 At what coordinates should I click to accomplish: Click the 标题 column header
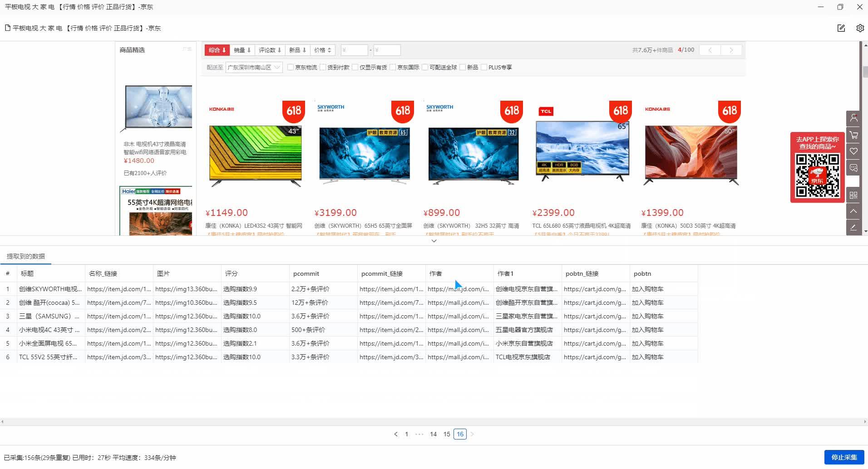tap(51, 274)
